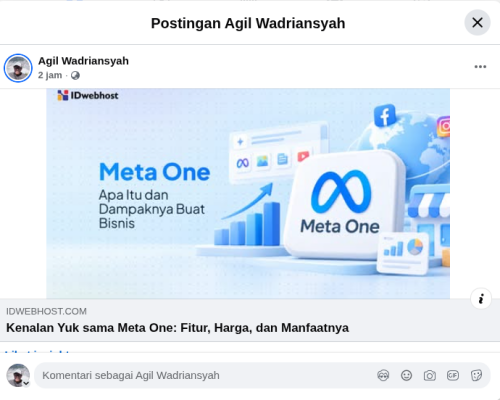Click Agil Wadriansyah's profile picture in post header
The width and height of the screenshot is (500, 400).
(18, 68)
